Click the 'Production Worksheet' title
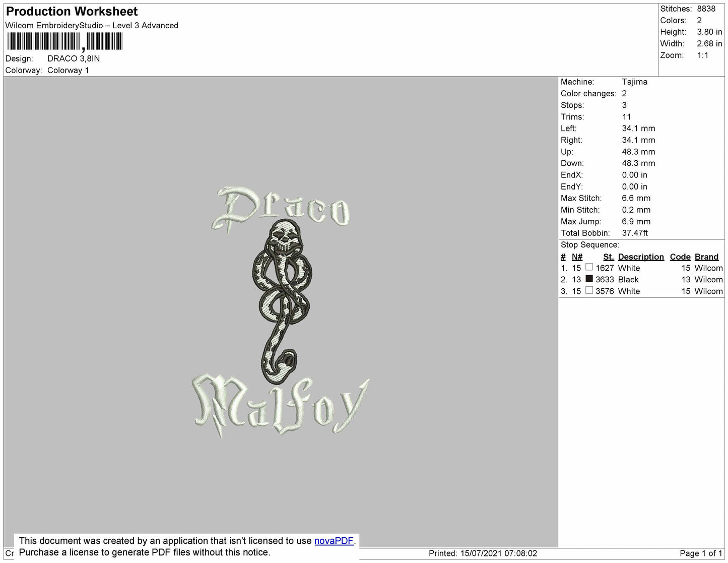Screen dimensions: 728x563 [72, 12]
